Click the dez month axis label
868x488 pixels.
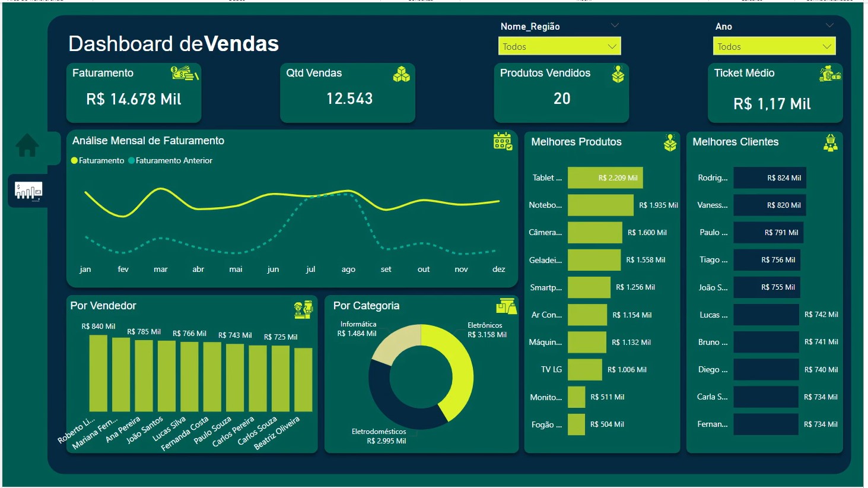coord(499,269)
